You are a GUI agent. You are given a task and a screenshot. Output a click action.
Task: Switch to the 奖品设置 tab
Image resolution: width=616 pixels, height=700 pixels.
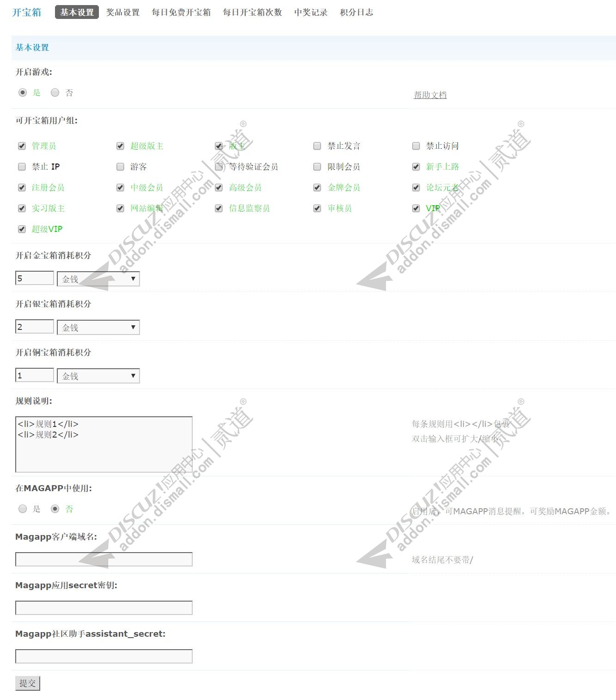(123, 12)
